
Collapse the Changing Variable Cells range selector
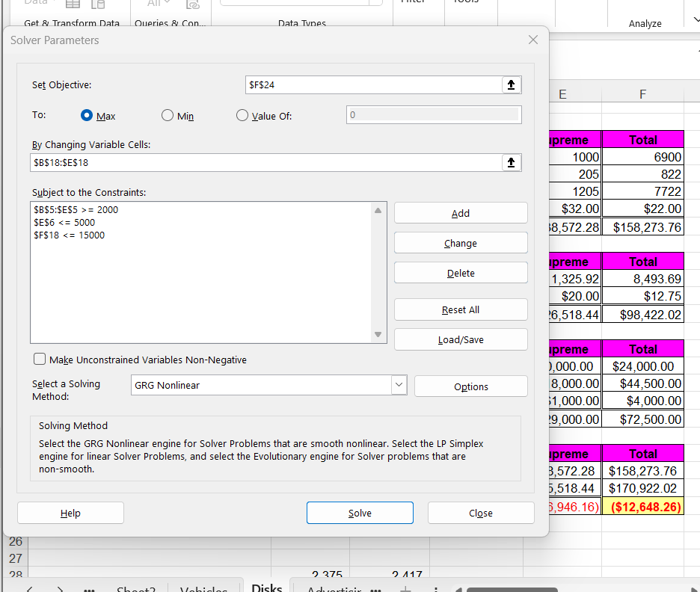pyautogui.click(x=511, y=162)
